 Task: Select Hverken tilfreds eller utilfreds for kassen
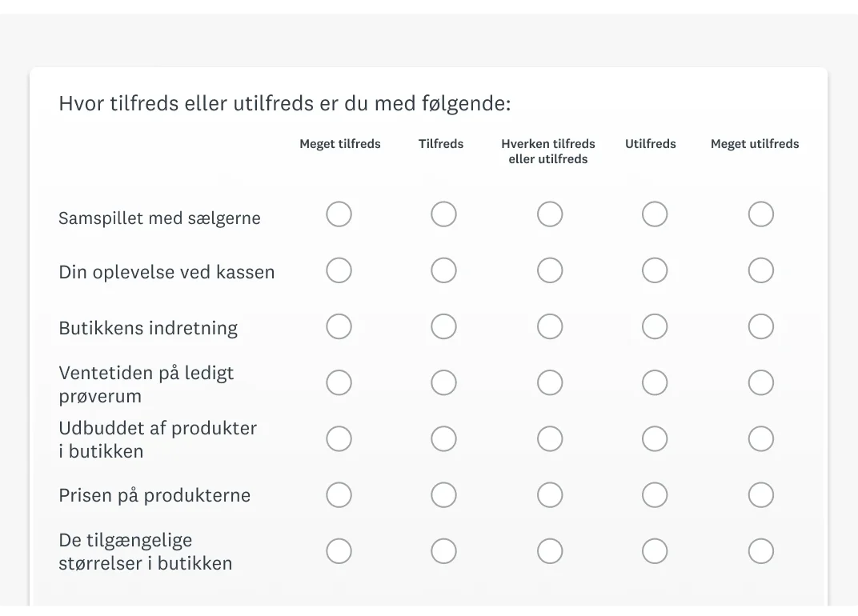pyautogui.click(x=549, y=270)
